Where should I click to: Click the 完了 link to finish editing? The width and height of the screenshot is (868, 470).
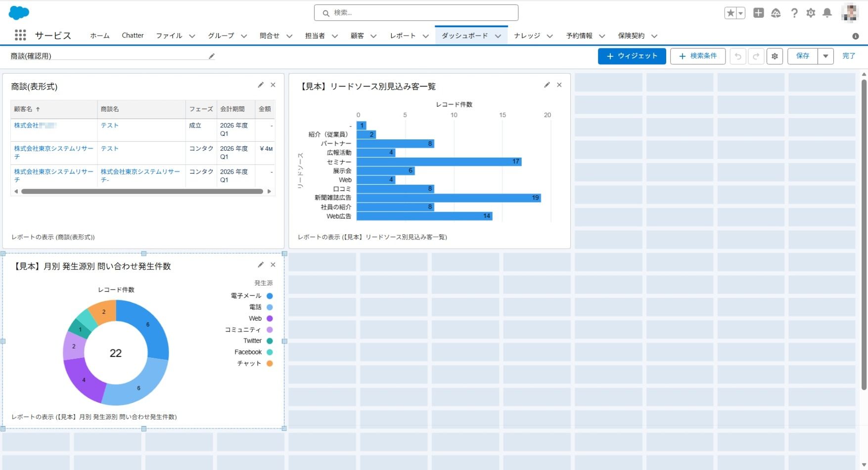(849, 56)
